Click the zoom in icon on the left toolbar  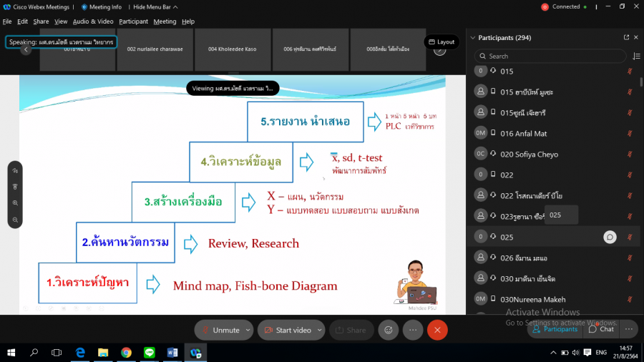16,202
